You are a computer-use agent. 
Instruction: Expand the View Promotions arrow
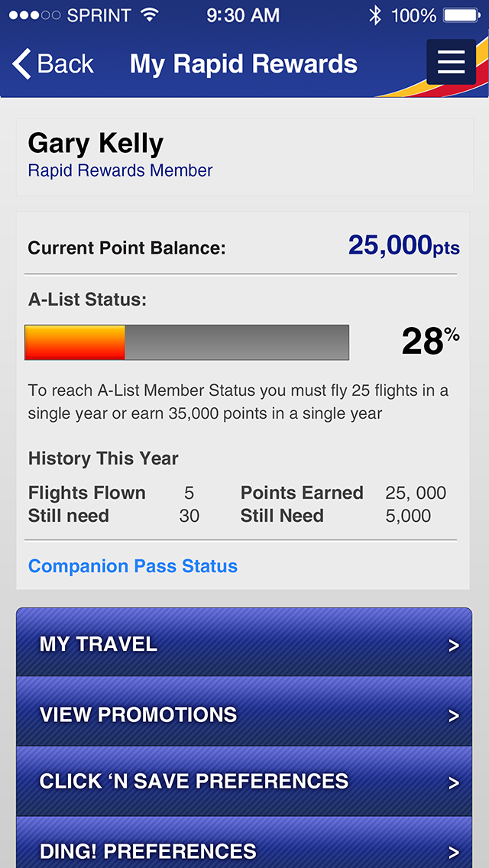point(454,716)
